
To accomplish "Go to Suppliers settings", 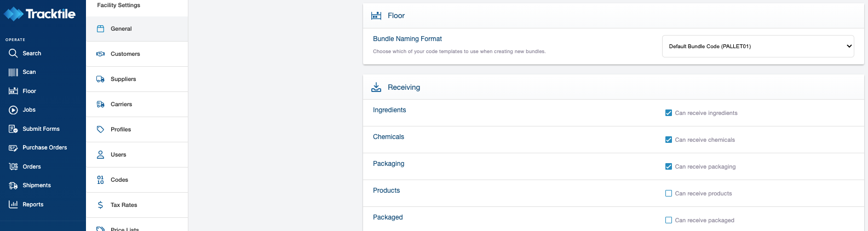I will [x=123, y=79].
